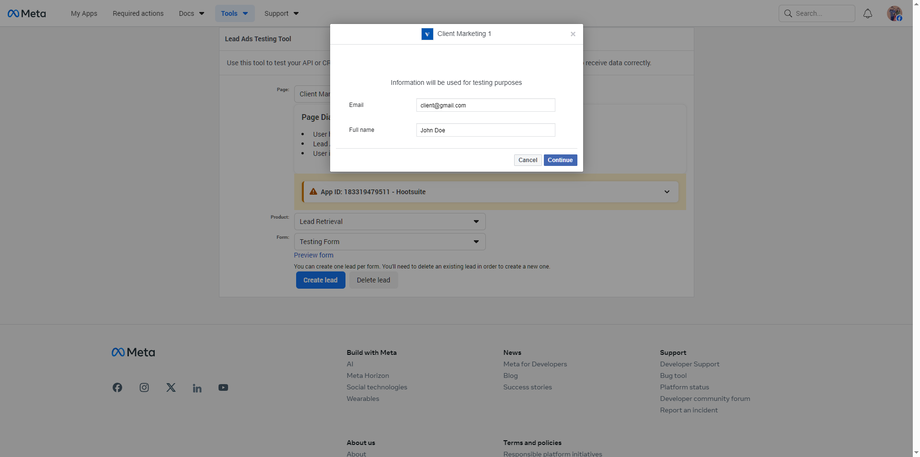920x457 pixels.
Task: Open the Meta Horizon footer link
Action: pos(368,375)
